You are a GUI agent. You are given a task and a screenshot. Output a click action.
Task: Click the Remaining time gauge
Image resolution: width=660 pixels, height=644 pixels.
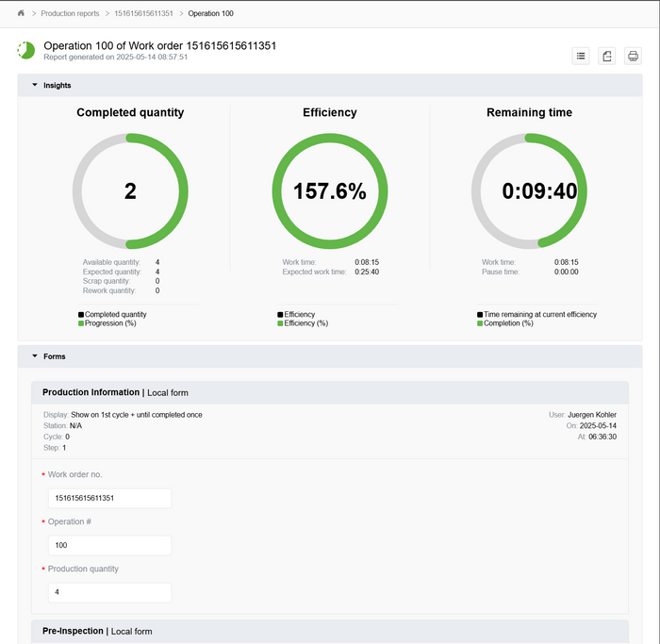pyautogui.click(x=529, y=191)
